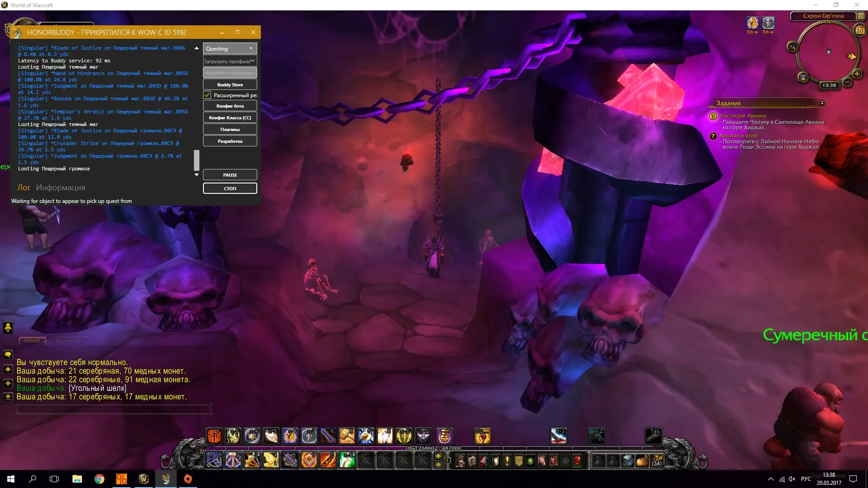Open the character portrait micro menu icon

[460, 461]
